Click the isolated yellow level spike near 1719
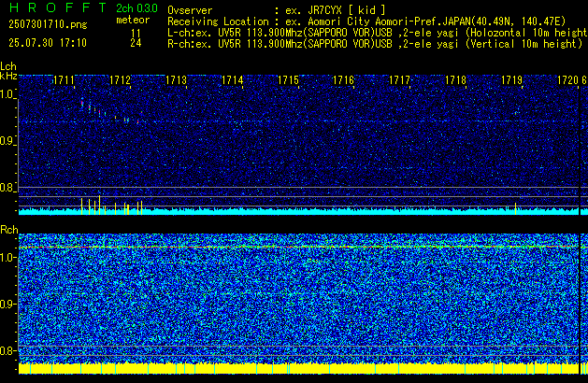The height and width of the screenshot is (383, 588). [x=516, y=208]
